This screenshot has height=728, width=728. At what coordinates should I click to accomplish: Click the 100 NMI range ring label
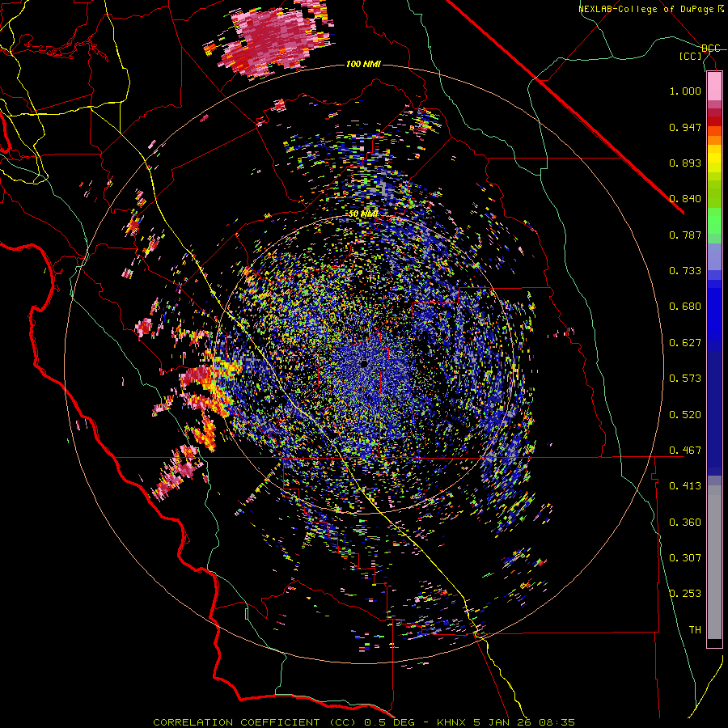pos(363,64)
